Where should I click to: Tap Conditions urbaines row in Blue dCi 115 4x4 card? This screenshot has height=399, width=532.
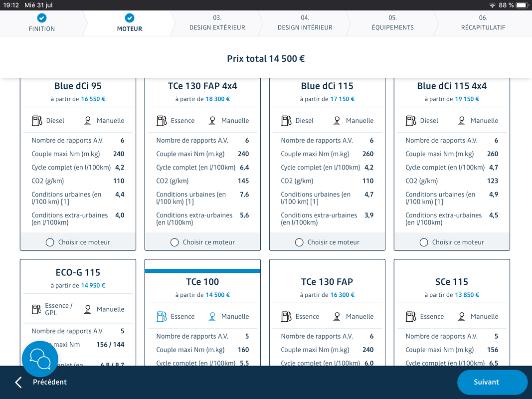click(452, 198)
